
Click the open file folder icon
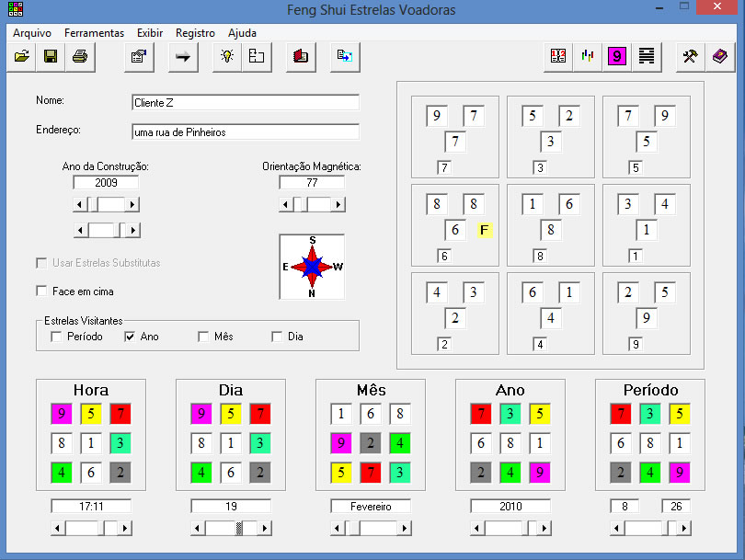click(21, 56)
